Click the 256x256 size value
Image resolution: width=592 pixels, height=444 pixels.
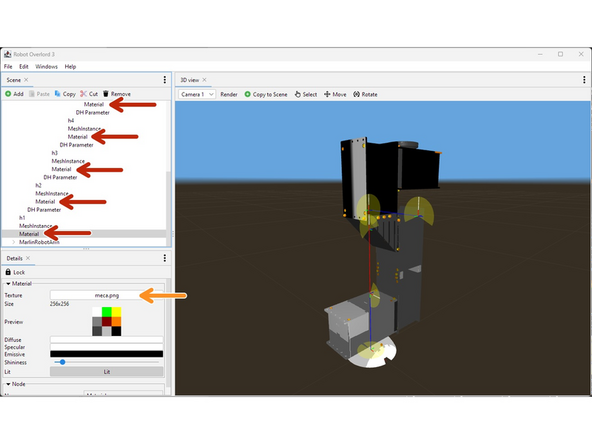[x=59, y=304]
